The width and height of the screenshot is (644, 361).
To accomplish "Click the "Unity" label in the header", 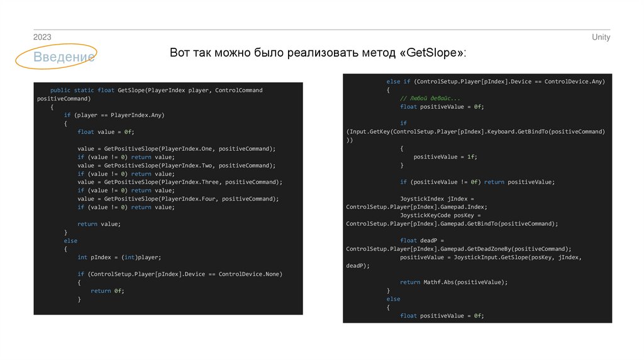I will pyautogui.click(x=601, y=37).
